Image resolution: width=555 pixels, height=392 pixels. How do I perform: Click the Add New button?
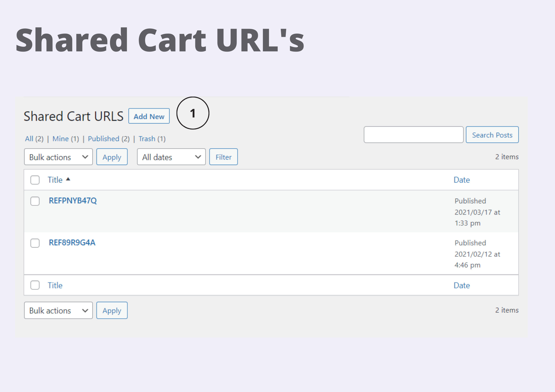coord(149,116)
